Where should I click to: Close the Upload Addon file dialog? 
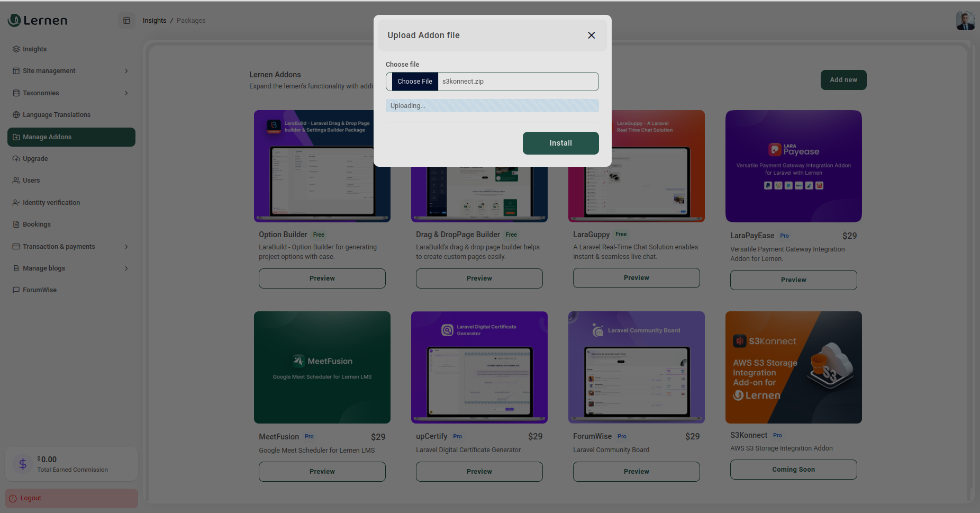pyautogui.click(x=591, y=35)
